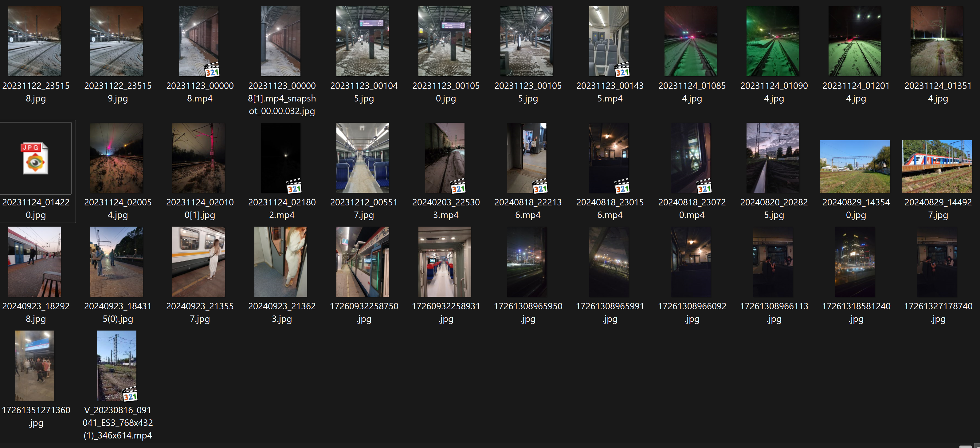Screen dimensions: 980x448
Task: Click the 321 badge on 20240818_222136.mp4
Action: pos(540,187)
